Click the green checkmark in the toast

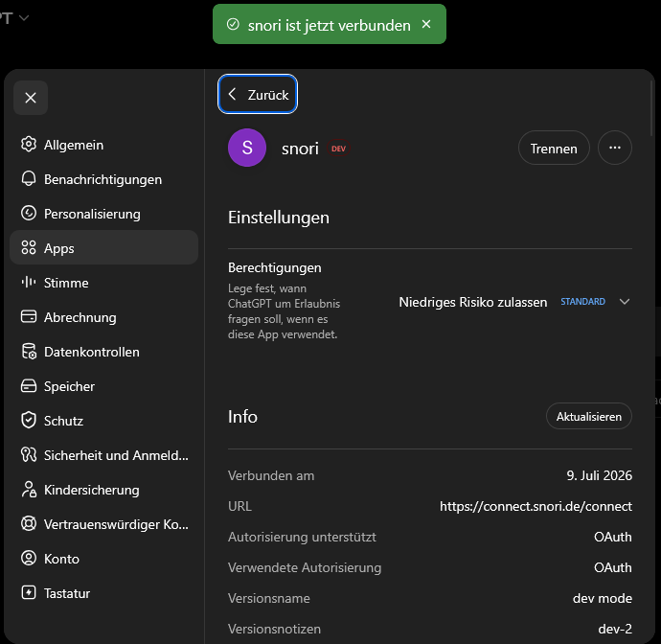233,25
